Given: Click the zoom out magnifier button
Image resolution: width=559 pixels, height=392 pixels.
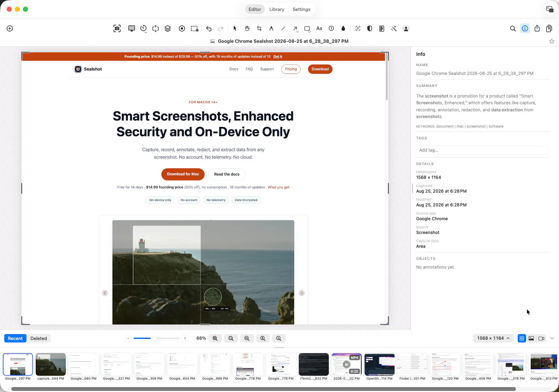Looking at the screenshot, I should [x=247, y=338].
